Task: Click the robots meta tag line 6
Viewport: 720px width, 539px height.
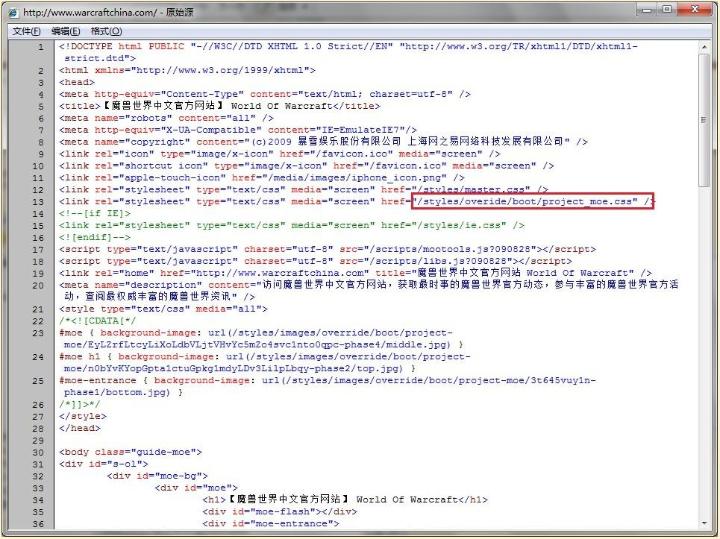Action: [x=166, y=118]
